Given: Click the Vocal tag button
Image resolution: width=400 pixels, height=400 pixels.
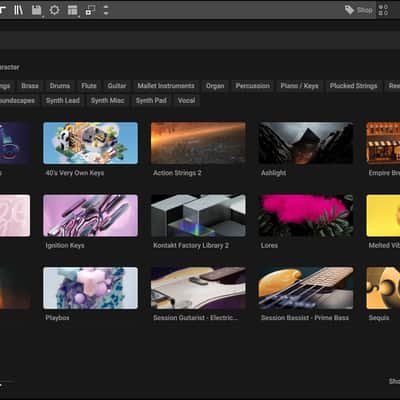Looking at the screenshot, I should click(x=186, y=100).
